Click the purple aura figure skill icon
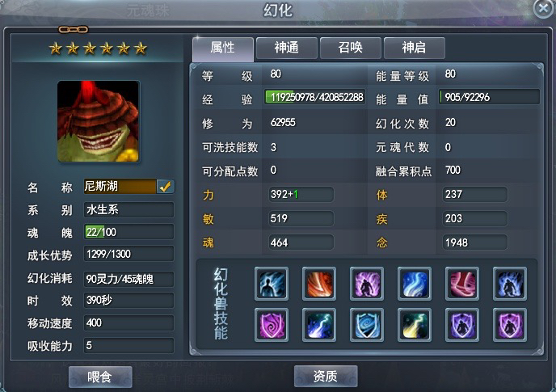 [367, 284]
